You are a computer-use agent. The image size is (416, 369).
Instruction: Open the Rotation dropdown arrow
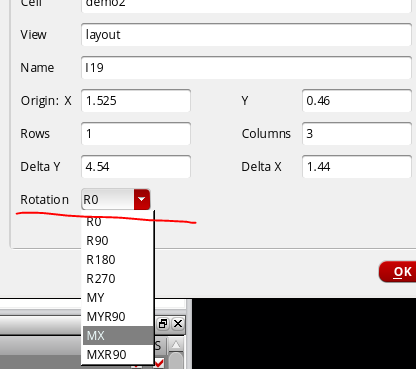pos(142,199)
